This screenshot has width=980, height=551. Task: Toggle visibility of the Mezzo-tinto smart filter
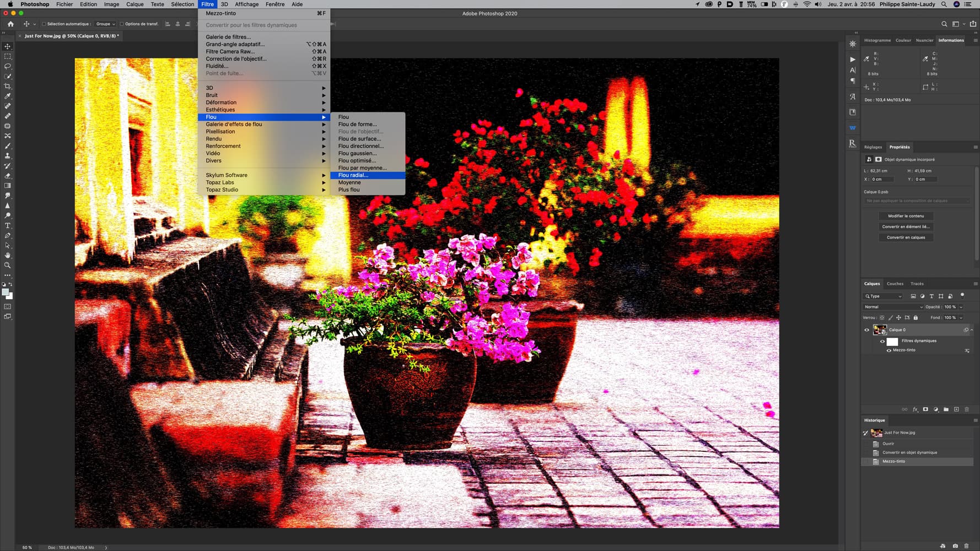coord(889,350)
